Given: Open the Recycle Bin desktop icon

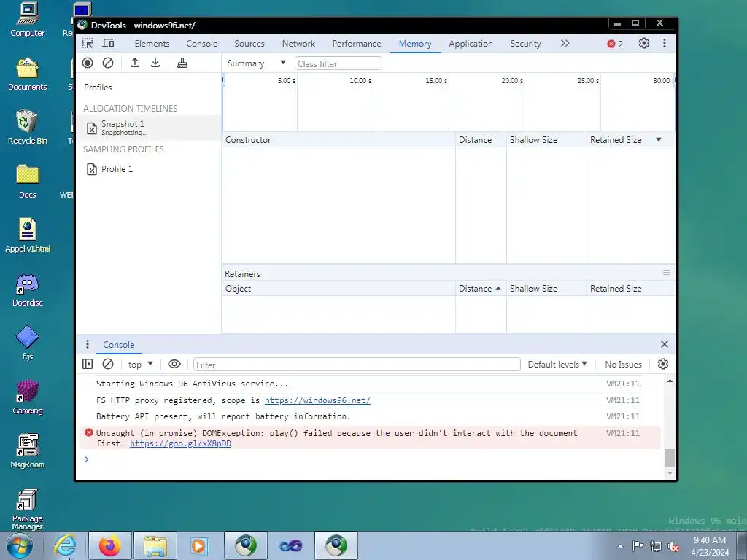Looking at the screenshot, I should point(27,127).
